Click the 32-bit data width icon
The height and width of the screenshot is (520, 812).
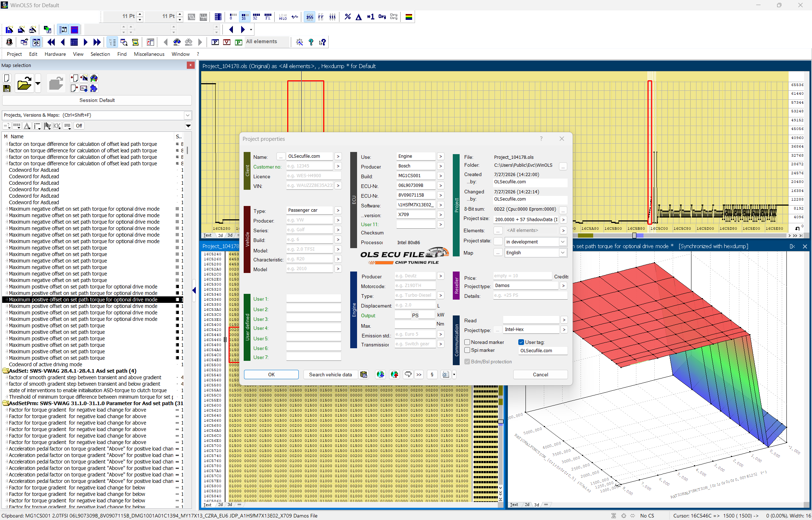256,17
